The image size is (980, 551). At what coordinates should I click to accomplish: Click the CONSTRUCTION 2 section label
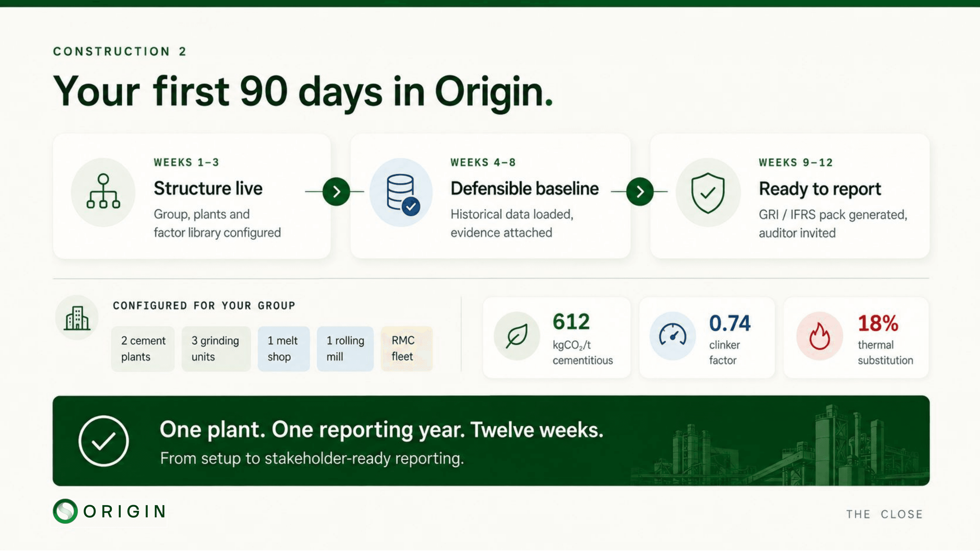pyautogui.click(x=119, y=51)
